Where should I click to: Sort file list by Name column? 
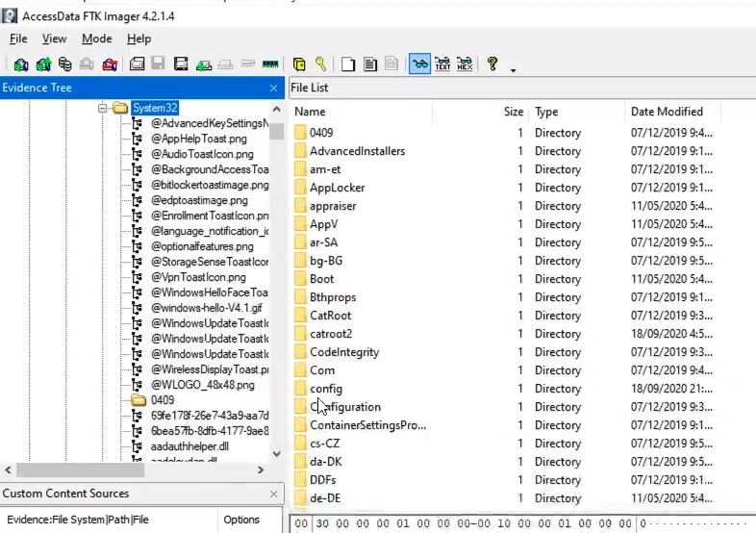pos(362,112)
